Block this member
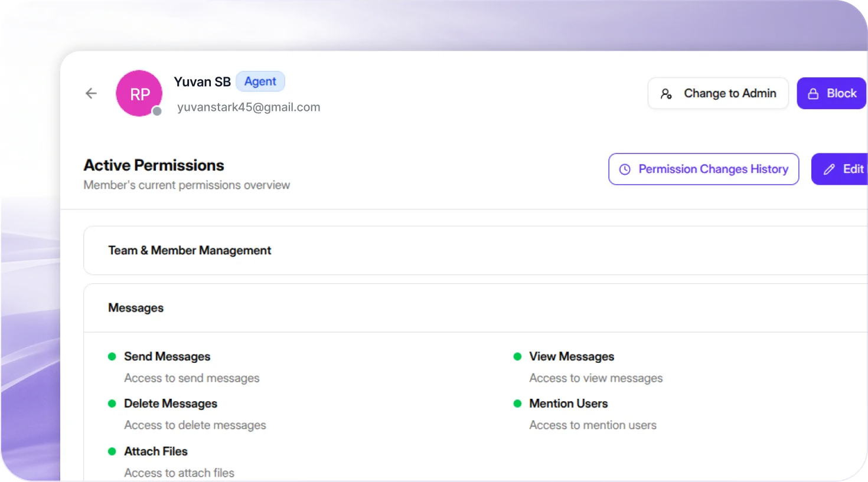This screenshot has width=868, height=482. coord(831,93)
